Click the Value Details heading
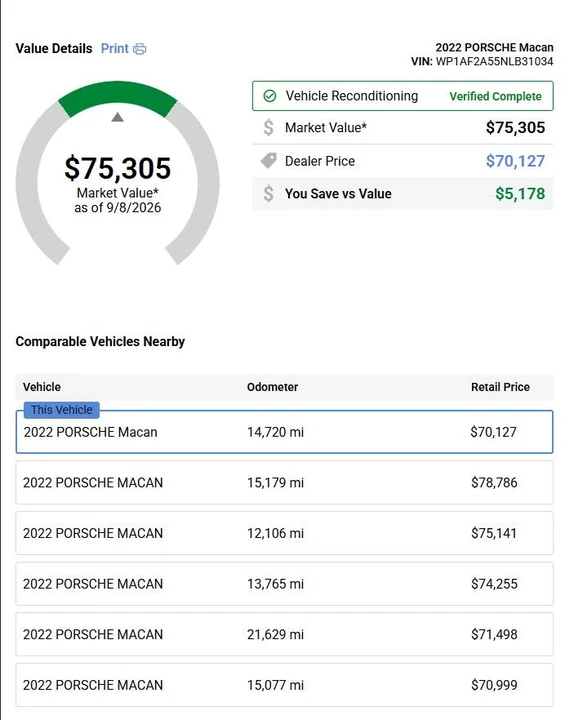Image resolution: width=565 pixels, height=720 pixels. (x=54, y=49)
